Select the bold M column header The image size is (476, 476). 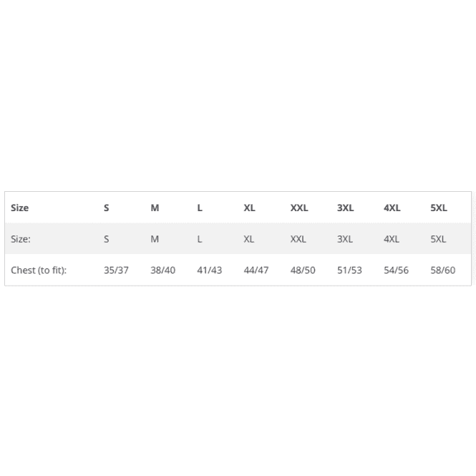point(155,208)
